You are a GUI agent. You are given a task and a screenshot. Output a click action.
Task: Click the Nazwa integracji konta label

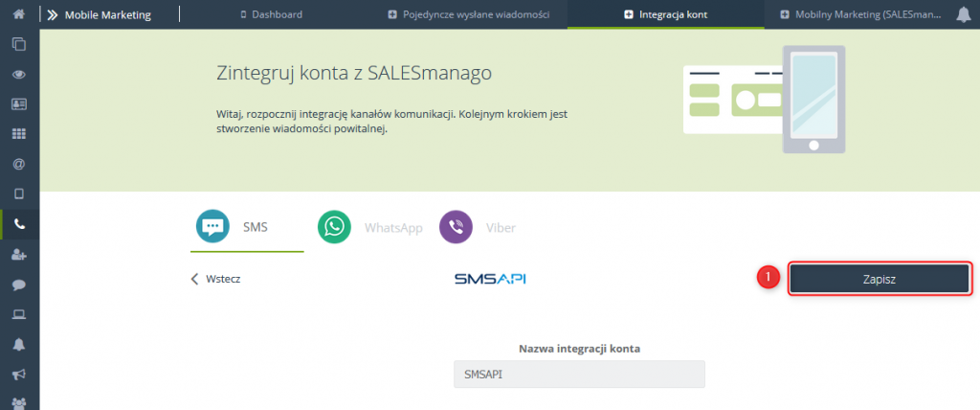coord(579,349)
